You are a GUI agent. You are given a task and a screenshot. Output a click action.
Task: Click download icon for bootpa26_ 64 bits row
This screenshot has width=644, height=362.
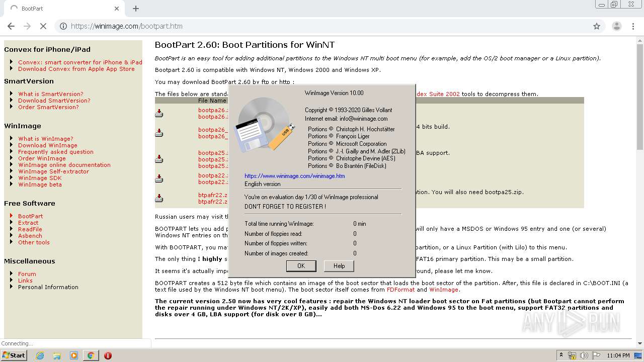coord(159,133)
